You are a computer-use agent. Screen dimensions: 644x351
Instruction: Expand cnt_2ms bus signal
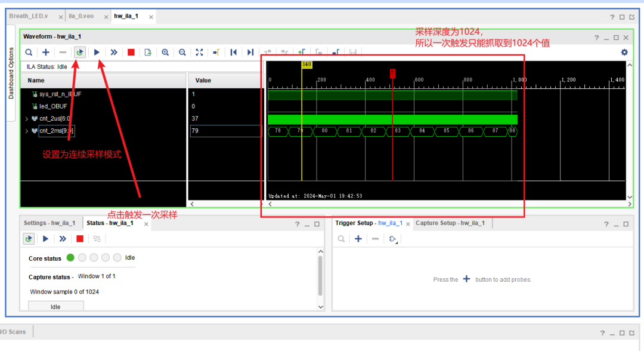[27, 131]
